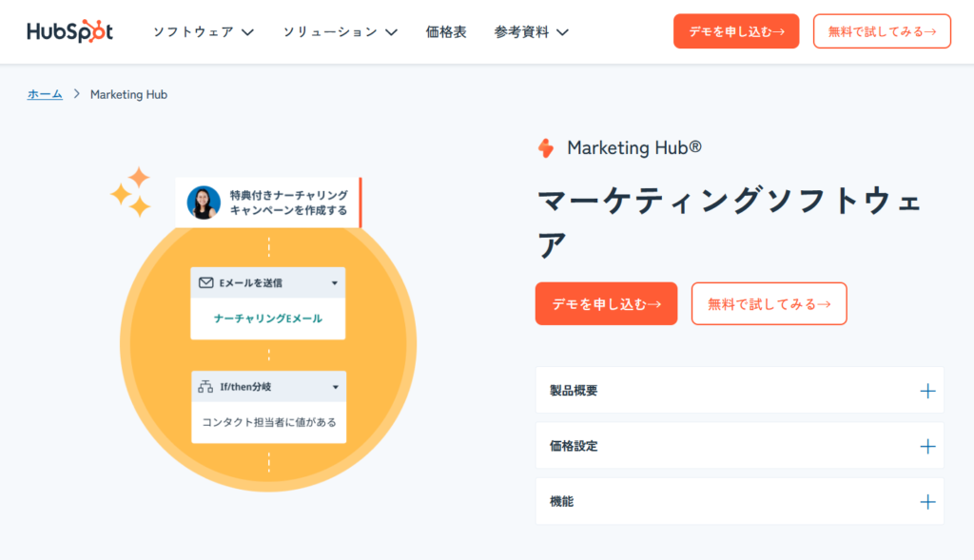Open the ソリューション dropdown menu
This screenshot has width=974, height=560.
pyautogui.click(x=341, y=31)
